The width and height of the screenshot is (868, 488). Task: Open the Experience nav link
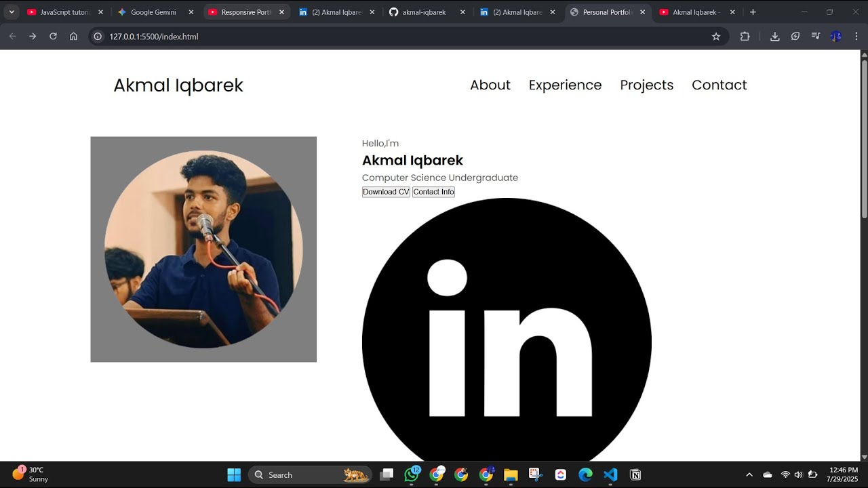point(566,85)
